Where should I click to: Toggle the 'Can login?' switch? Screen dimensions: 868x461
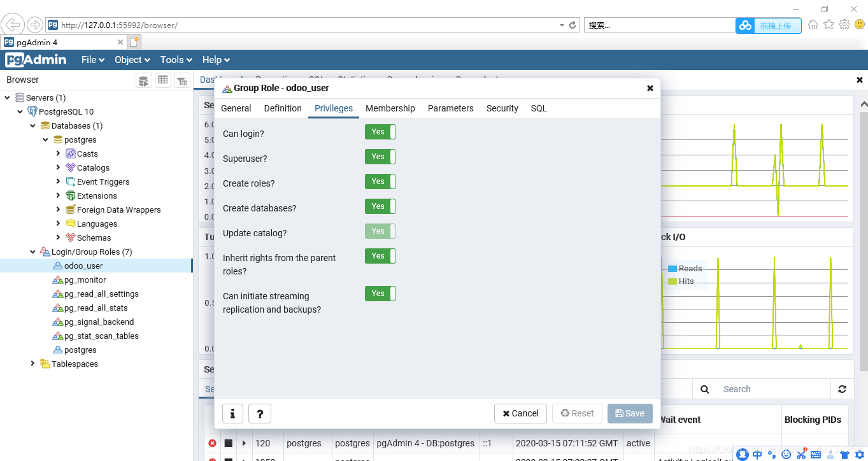coord(380,132)
